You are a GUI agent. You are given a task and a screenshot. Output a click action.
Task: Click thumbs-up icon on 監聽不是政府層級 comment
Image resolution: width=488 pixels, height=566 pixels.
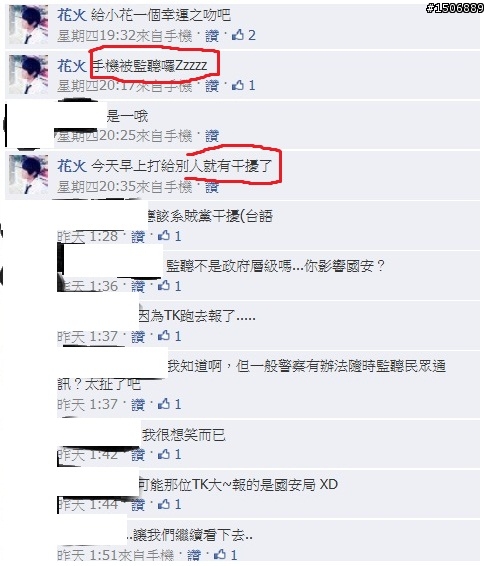pyautogui.click(x=164, y=286)
